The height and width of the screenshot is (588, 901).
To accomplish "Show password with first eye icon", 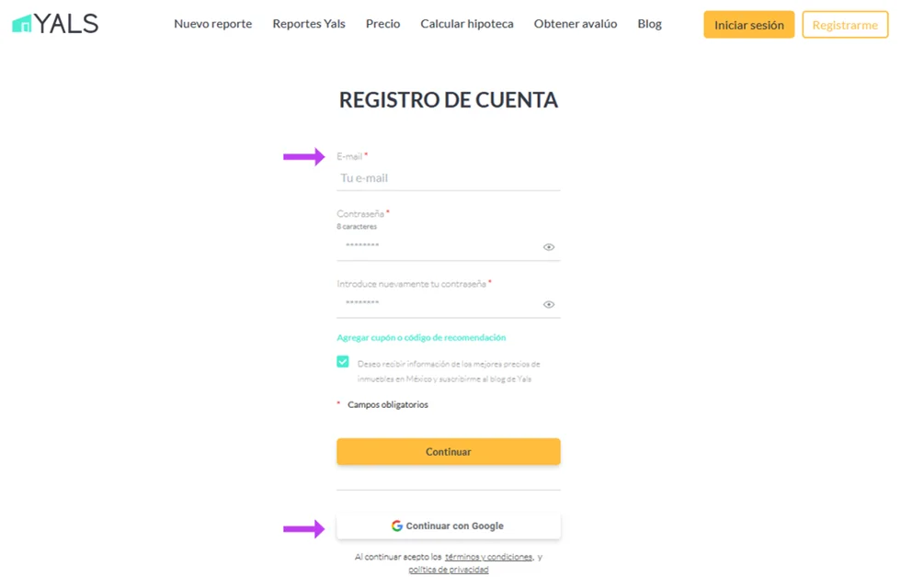I will point(549,247).
